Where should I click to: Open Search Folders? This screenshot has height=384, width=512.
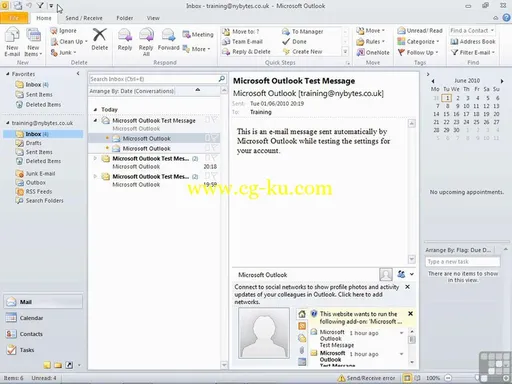(40, 200)
